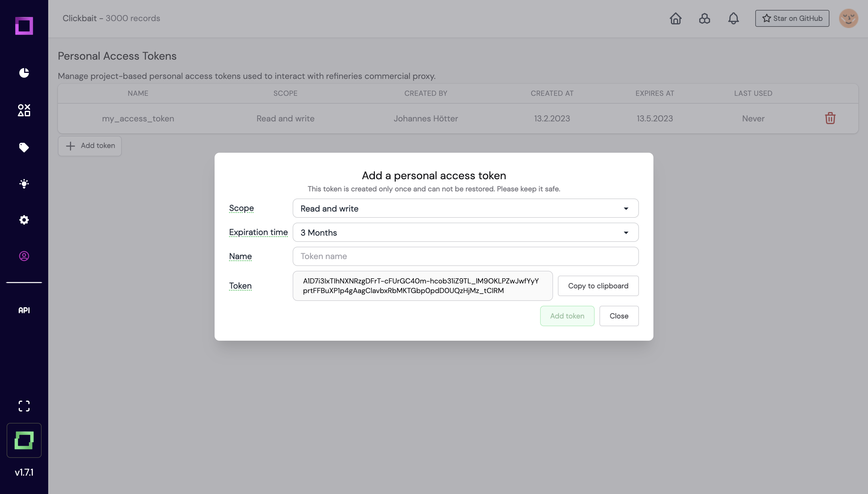Open the labeling tag icon page
Screen dimensions: 868x494
(24, 147)
